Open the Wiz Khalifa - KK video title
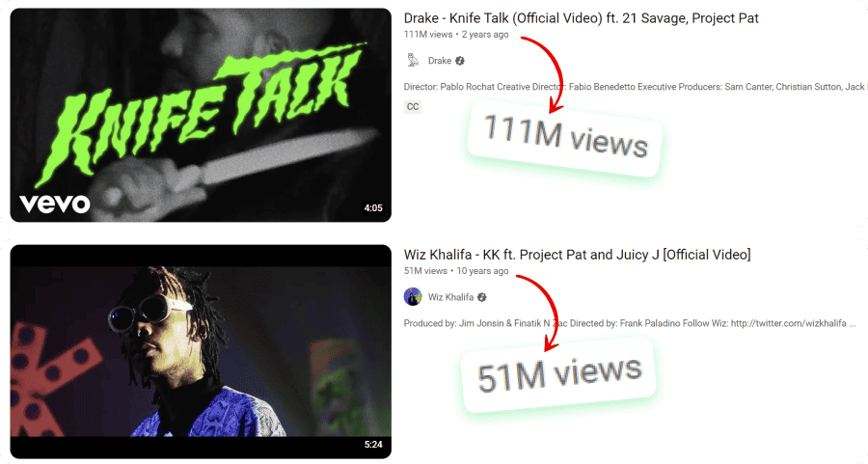Image resolution: width=868 pixels, height=464 pixels. click(x=578, y=255)
